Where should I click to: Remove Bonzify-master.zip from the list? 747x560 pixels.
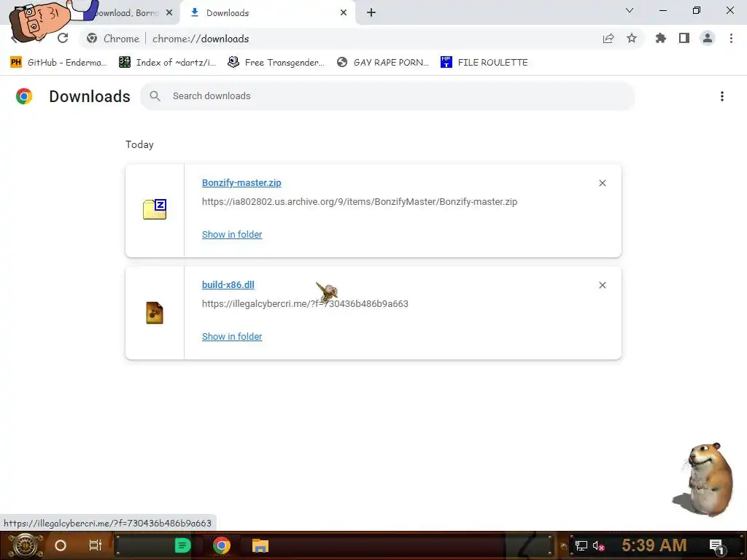pos(602,183)
